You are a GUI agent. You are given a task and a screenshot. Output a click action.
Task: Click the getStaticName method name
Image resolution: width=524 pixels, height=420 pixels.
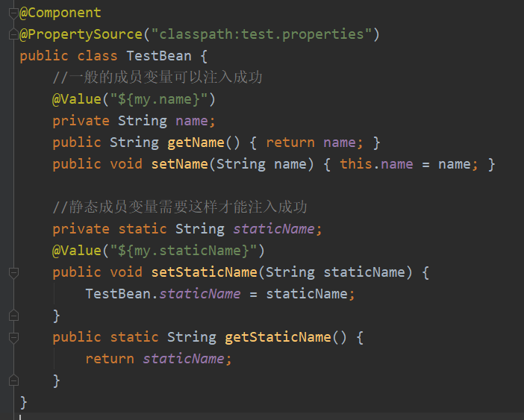(278, 337)
